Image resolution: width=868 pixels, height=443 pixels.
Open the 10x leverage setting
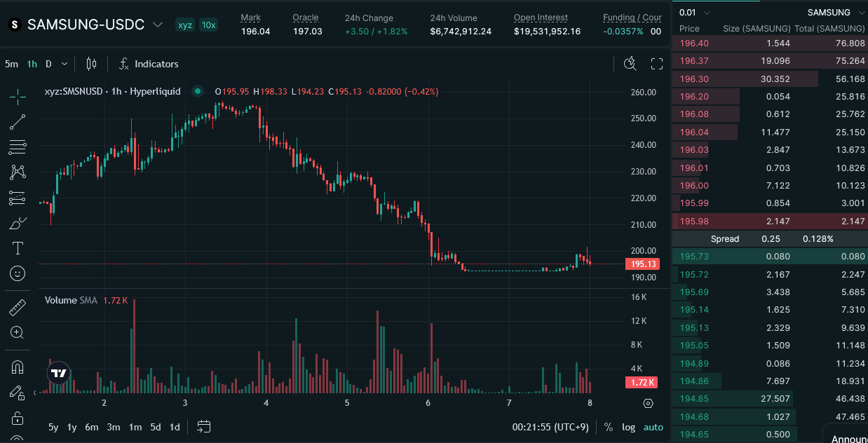(208, 25)
